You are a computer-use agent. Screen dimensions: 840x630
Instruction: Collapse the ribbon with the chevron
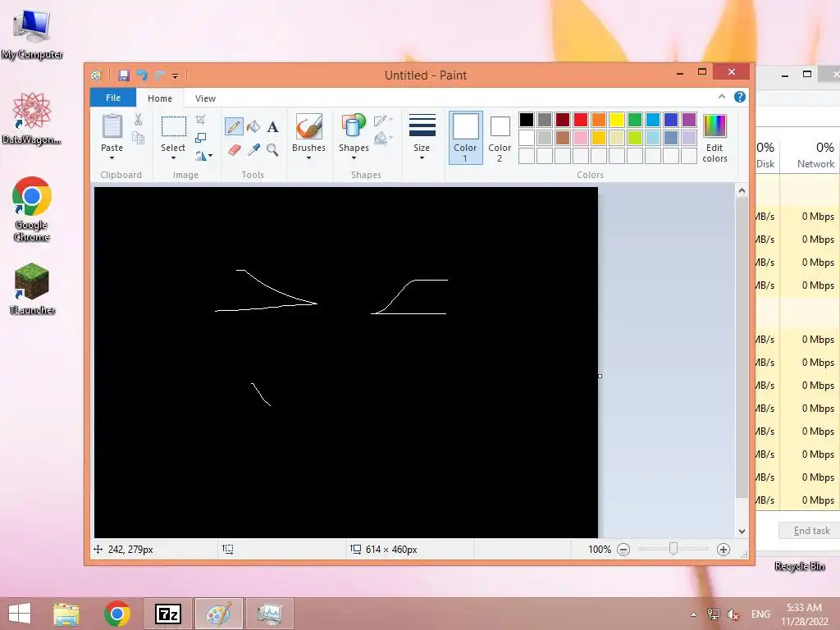click(x=722, y=97)
